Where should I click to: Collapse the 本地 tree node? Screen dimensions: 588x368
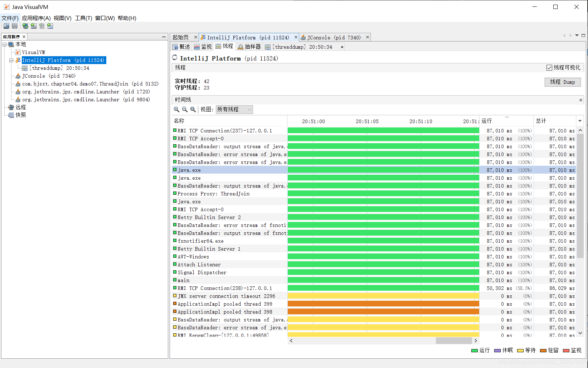[x=5, y=44]
